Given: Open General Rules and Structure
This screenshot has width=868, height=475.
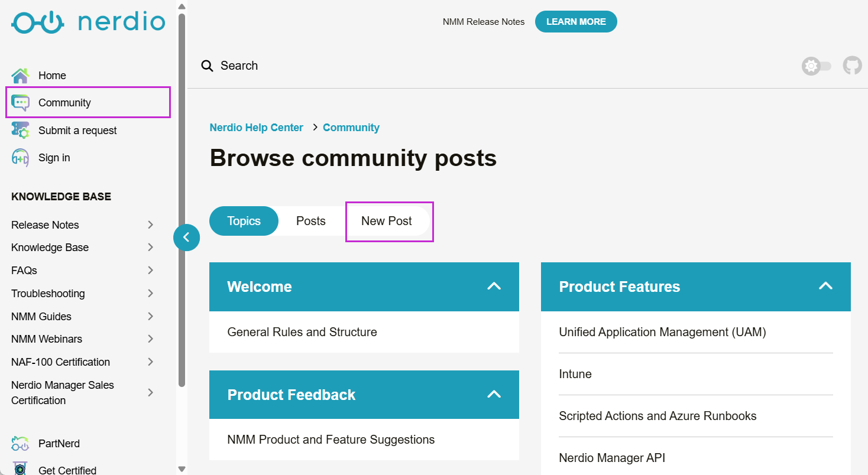Looking at the screenshot, I should [302, 332].
